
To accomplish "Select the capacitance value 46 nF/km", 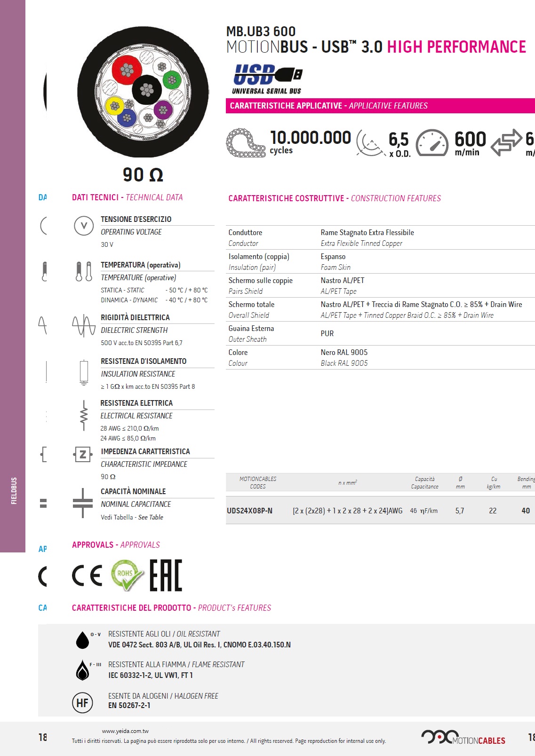I will click(x=423, y=511).
